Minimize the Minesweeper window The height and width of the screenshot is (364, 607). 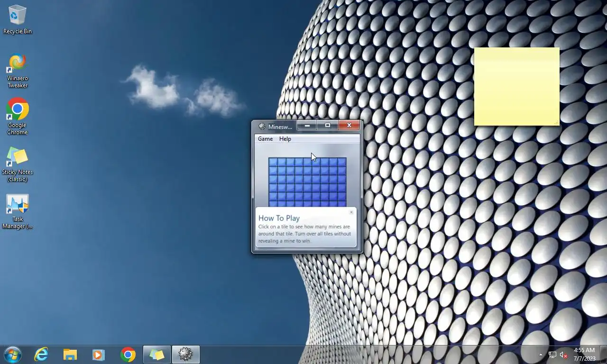pos(307,125)
